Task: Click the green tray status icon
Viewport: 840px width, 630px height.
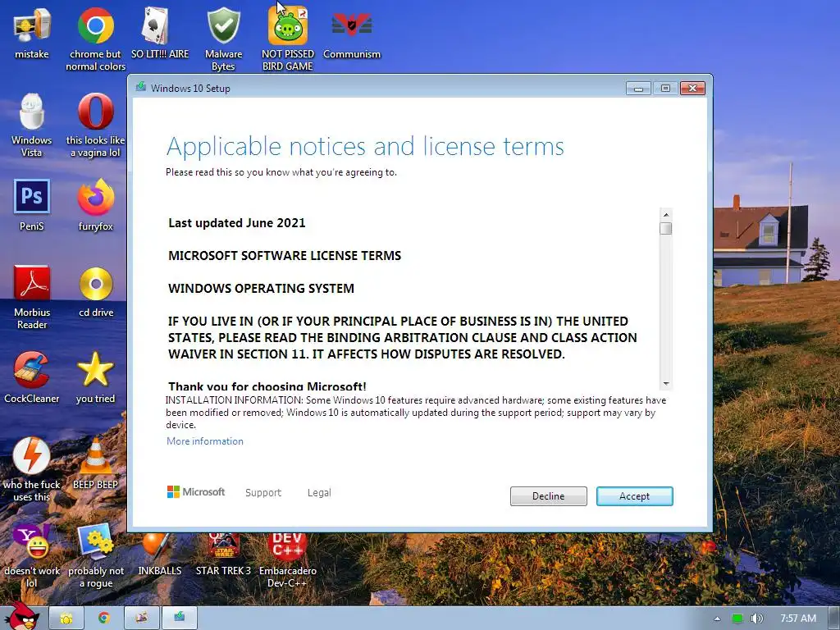Action: pos(737,619)
